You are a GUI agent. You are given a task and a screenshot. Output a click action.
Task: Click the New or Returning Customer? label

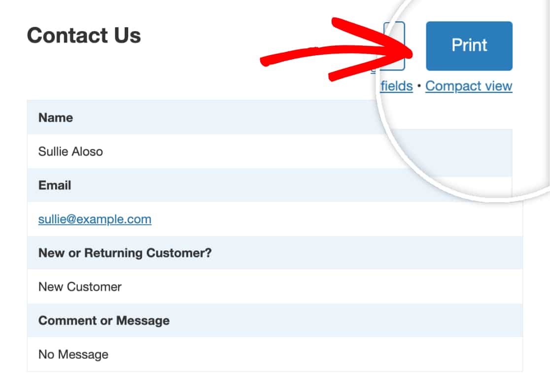[x=125, y=252]
